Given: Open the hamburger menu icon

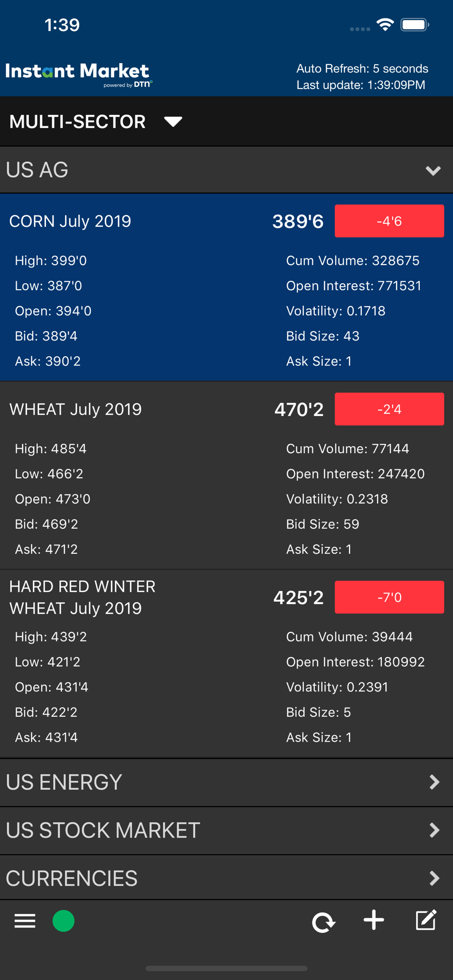Looking at the screenshot, I should 25,921.
